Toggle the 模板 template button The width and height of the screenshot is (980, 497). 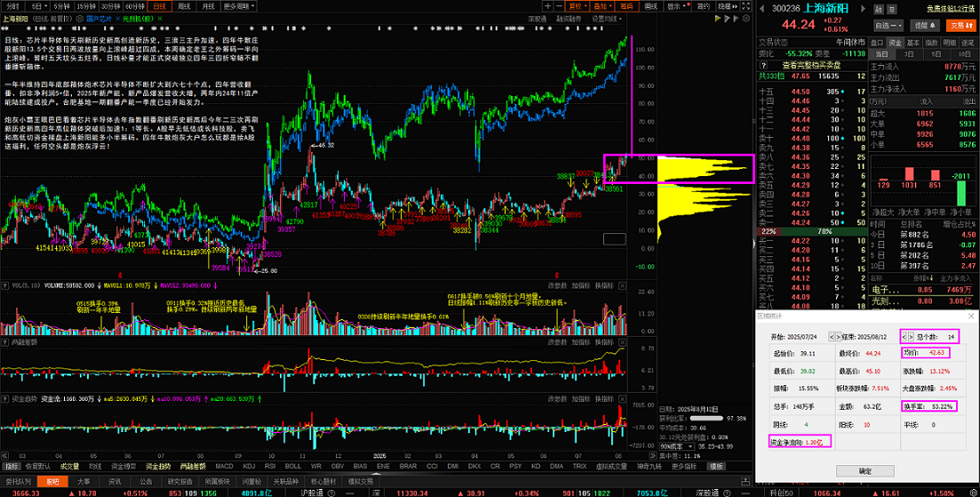tap(716, 467)
